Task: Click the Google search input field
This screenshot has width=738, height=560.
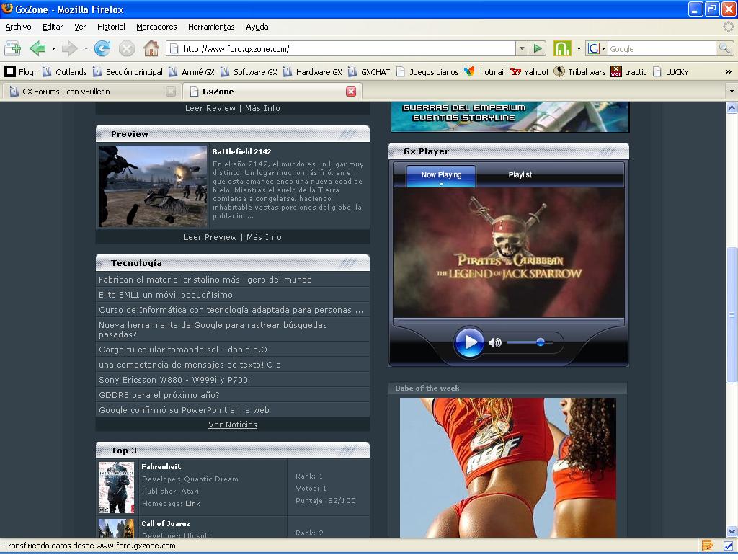Action: pyautogui.click(x=662, y=48)
